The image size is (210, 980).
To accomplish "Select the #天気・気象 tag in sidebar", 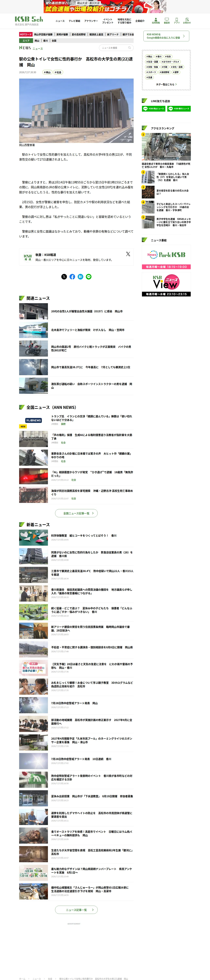I will tap(152, 67).
